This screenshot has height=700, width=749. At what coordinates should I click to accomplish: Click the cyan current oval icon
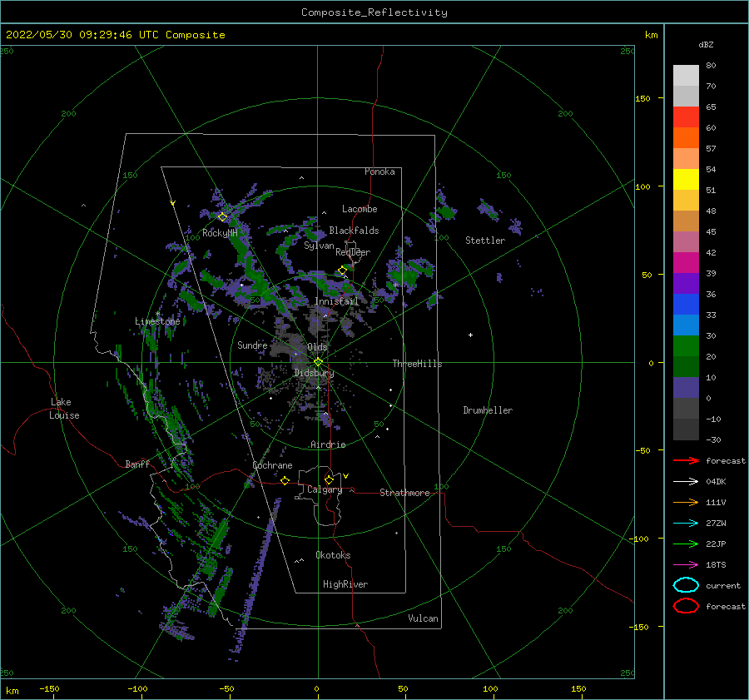pyautogui.click(x=686, y=585)
